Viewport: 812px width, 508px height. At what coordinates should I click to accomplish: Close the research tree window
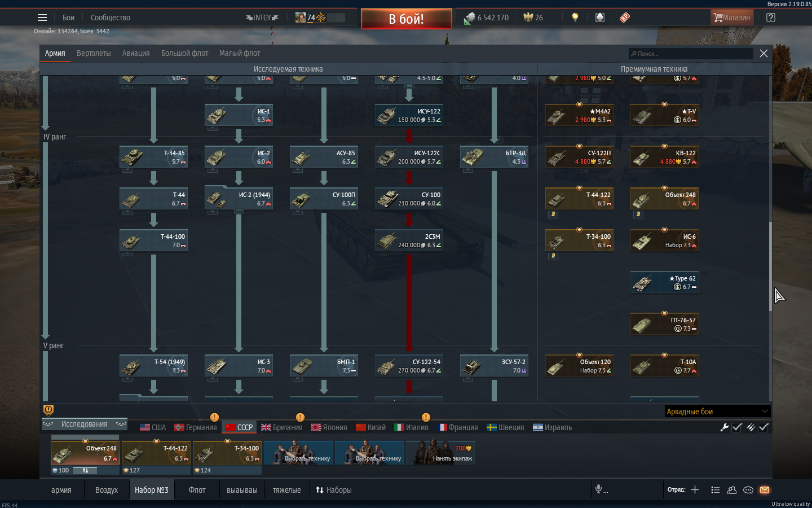(764, 53)
